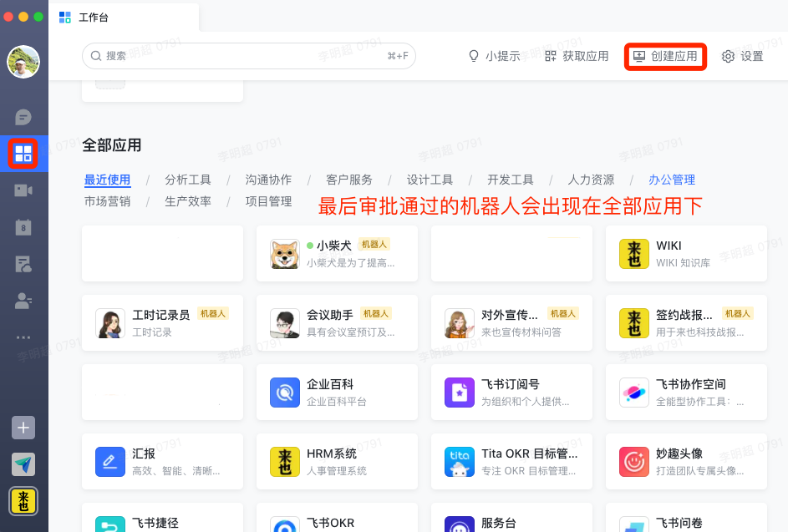The image size is (788, 532).
Task: Select the 最近使用 category tab
Action: click(x=107, y=180)
